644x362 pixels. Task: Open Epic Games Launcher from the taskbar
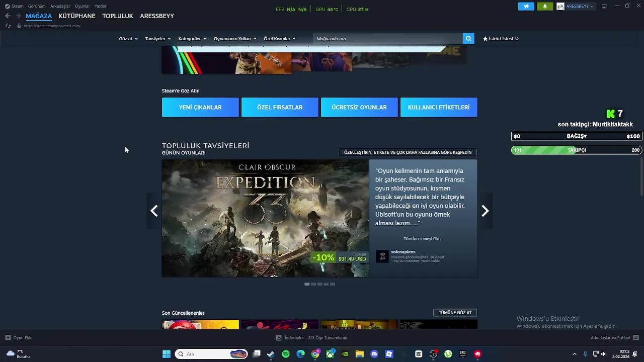(x=463, y=354)
